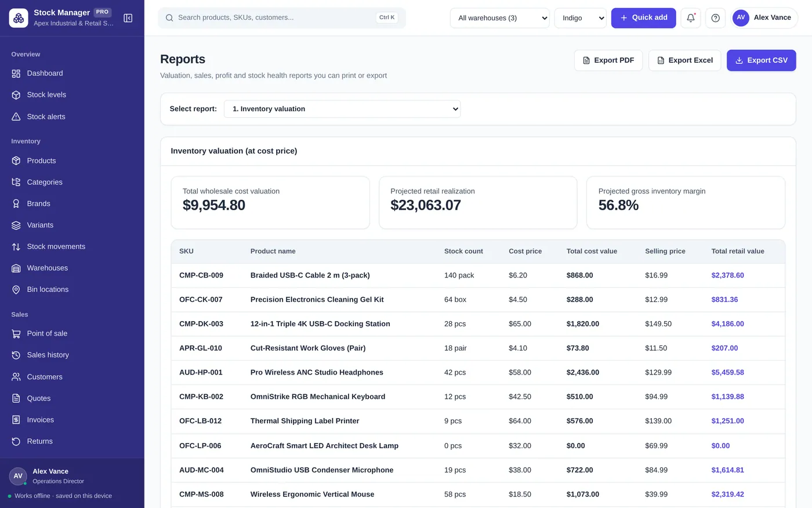Click the Dashboard grid icon

[x=16, y=73]
